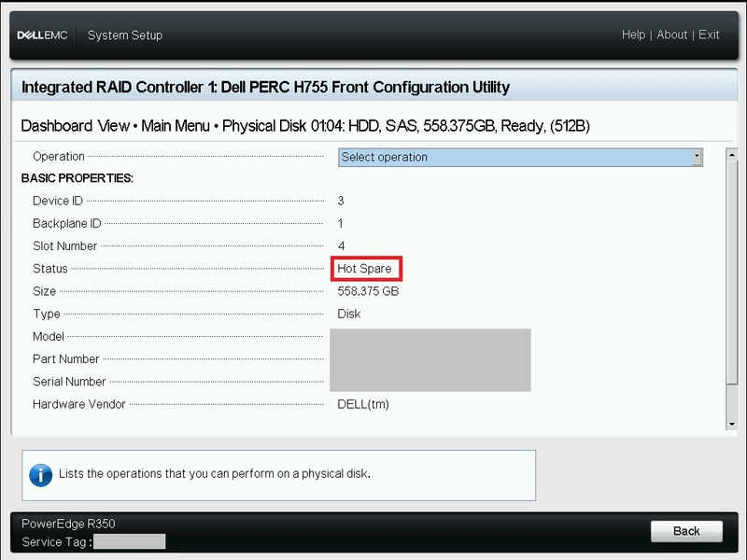Open the Select operation dropdown

[x=520, y=157]
